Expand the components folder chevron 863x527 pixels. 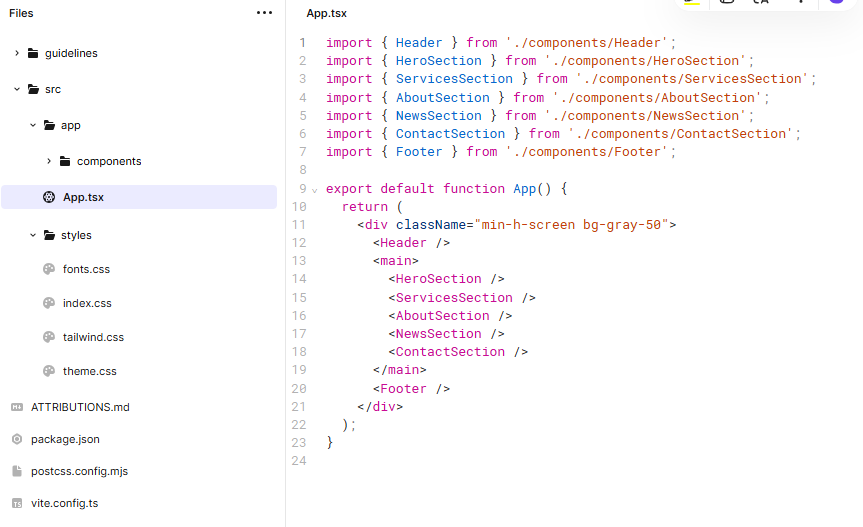pyautogui.click(x=49, y=161)
